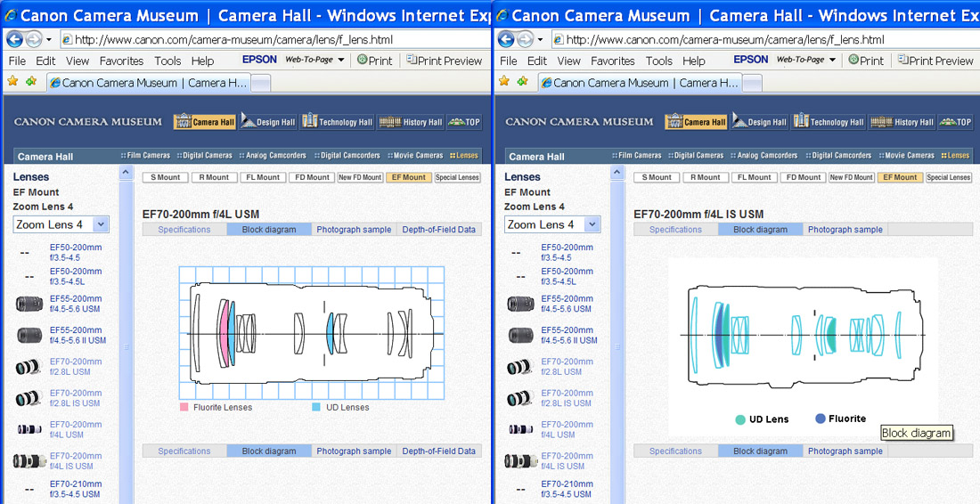Go to Design Hall in the right window
This screenshot has width=980, height=504.
coord(759,122)
